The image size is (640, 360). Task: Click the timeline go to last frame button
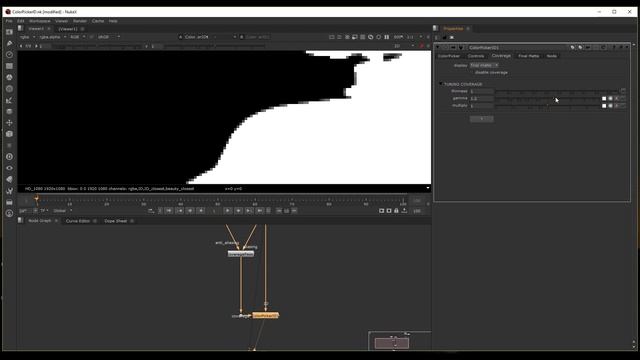pos(260,211)
